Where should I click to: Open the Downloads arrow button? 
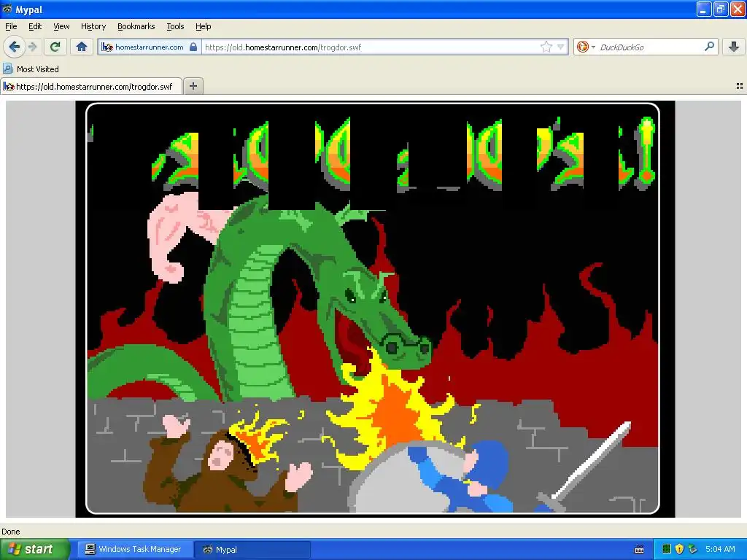tap(734, 47)
